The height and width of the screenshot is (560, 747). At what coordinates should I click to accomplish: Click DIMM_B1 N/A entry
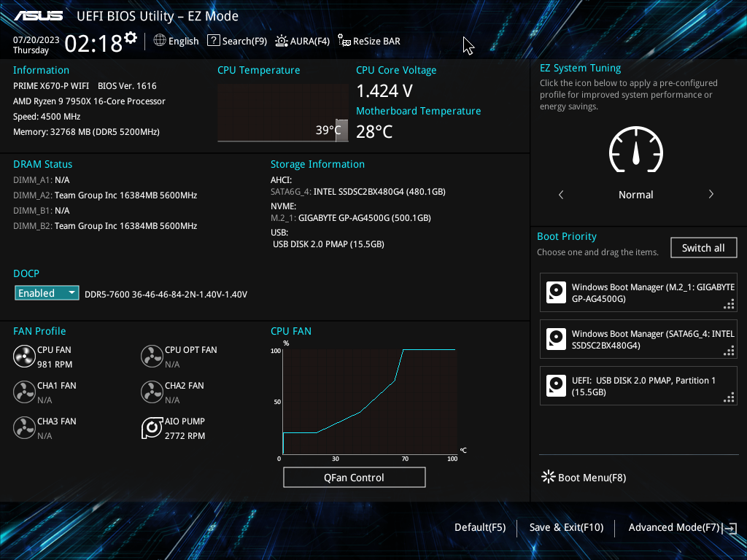[x=42, y=211]
